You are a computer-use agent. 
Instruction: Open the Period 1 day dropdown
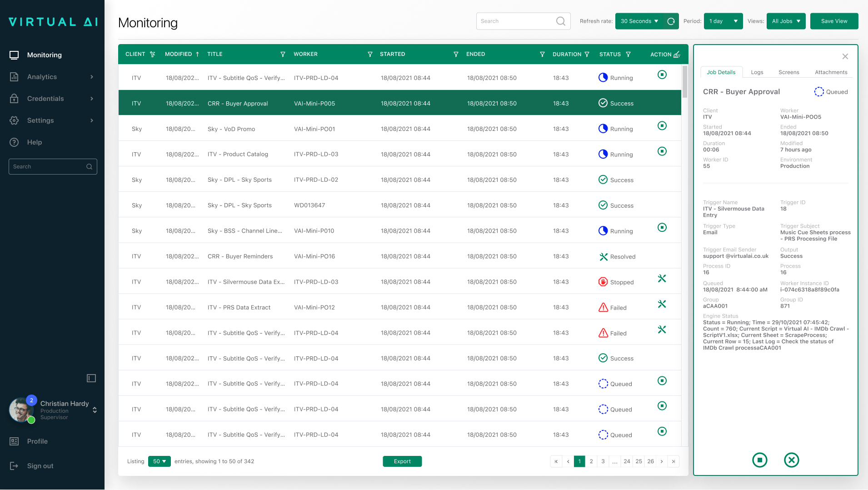pos(723,21)
